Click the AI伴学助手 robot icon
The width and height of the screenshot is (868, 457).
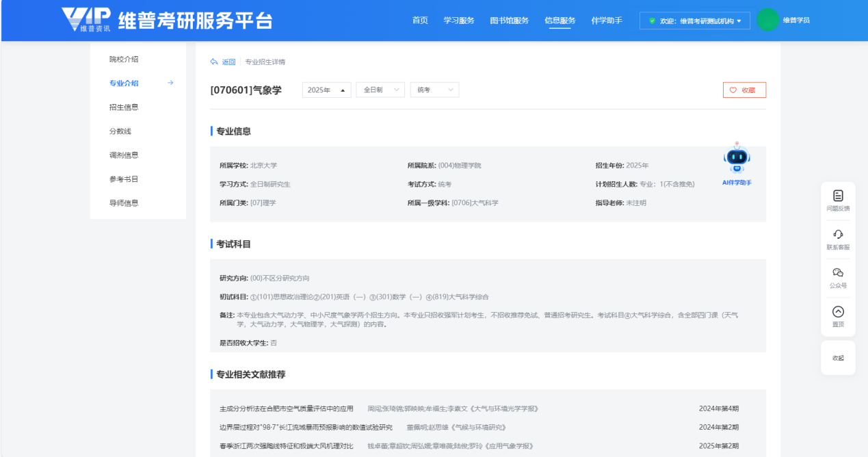(737, 160)
